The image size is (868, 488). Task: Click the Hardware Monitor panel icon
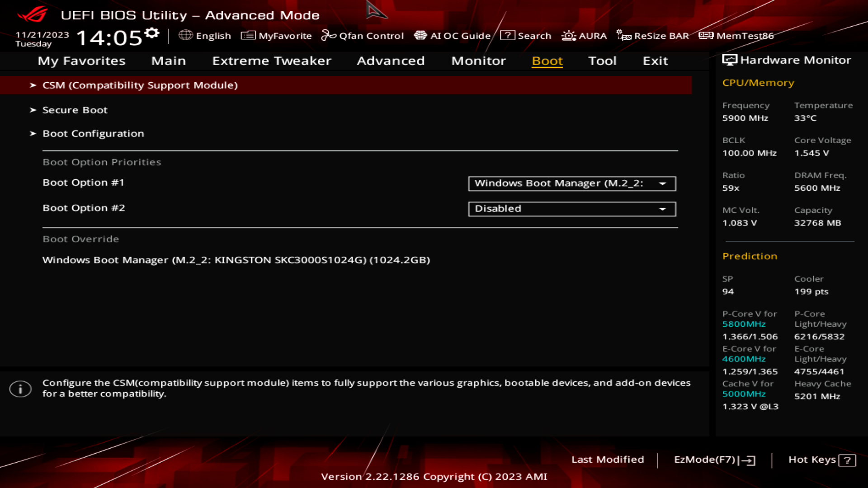[x=729, y=59]
